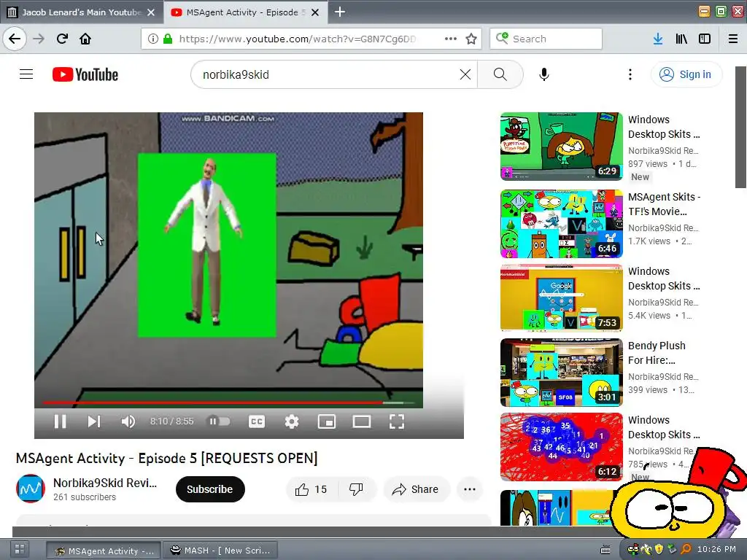Open the 3:01 Bendy Plush thumbnail
The width and height of the screenshot is (747, 560).
562,373
